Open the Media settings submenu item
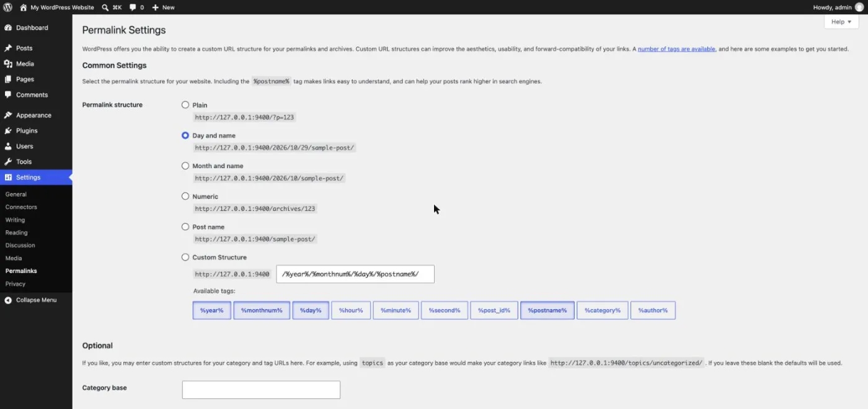The width and height of the screenshot is (868, 409). 14,258
